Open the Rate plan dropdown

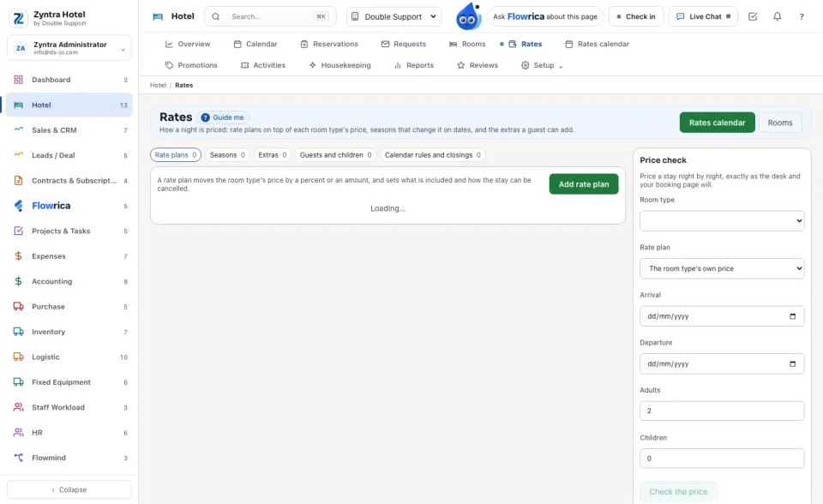722,268
